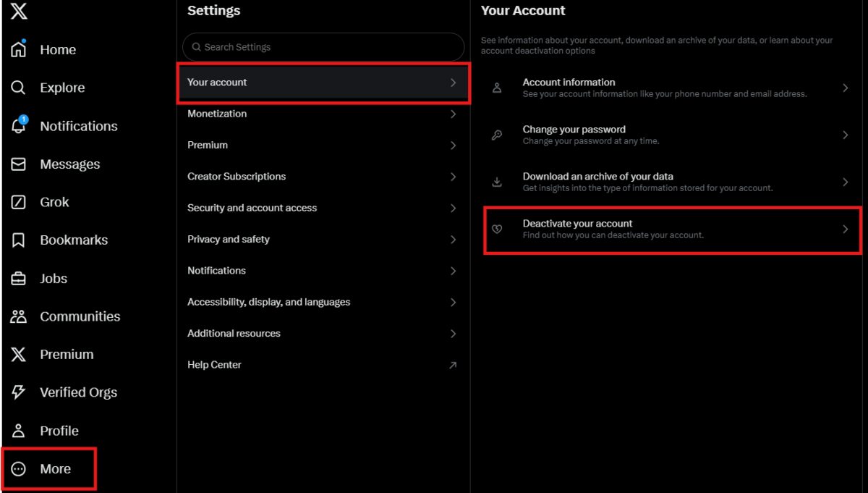This screenshot has width=868, height=493.
Task: Open Communities in the sidebar
Action: tap(80, 316)
